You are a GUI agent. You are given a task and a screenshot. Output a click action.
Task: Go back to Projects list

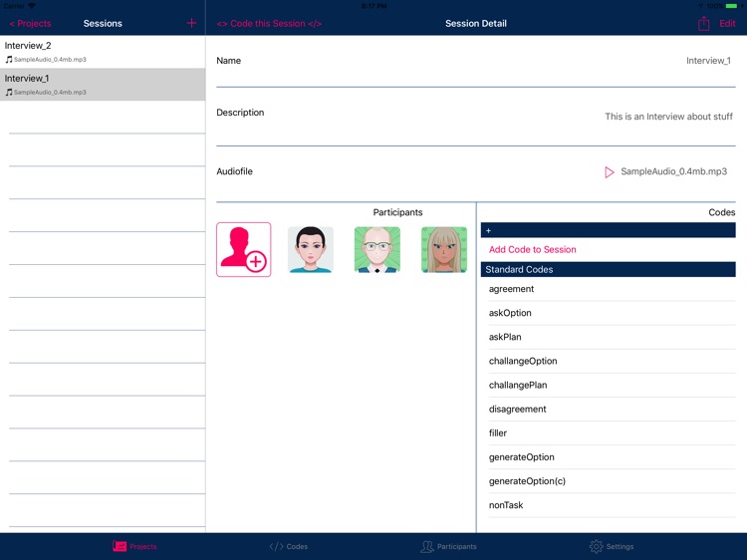pyautogui.click(x=30, y=23)
